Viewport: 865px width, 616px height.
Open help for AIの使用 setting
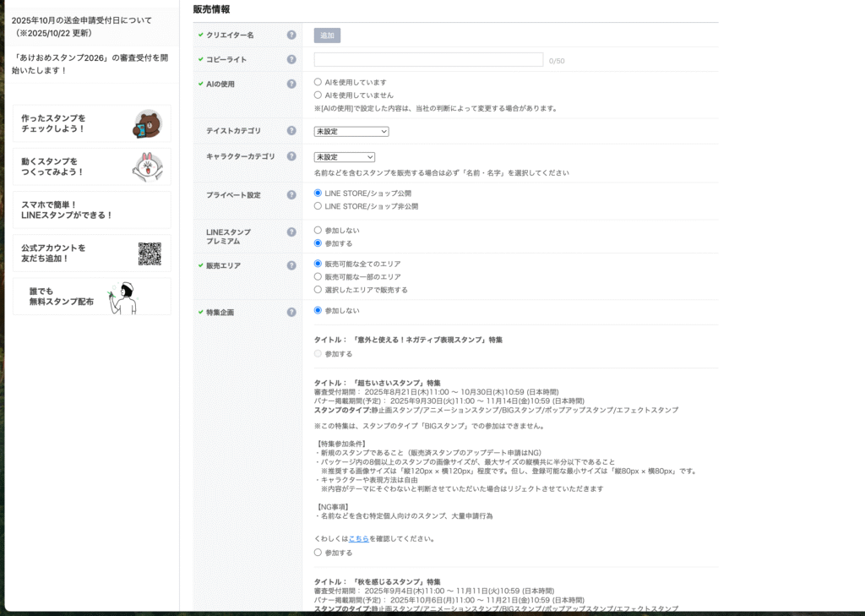pyautogui.click(x=291, y=84)
